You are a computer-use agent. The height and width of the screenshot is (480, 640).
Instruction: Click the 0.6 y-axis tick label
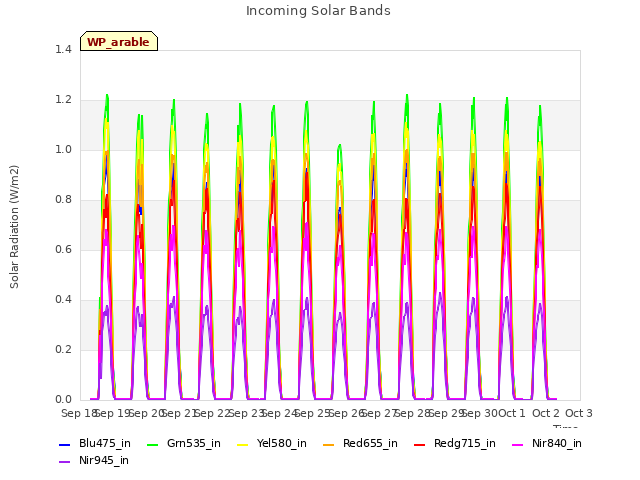(63, 249)
